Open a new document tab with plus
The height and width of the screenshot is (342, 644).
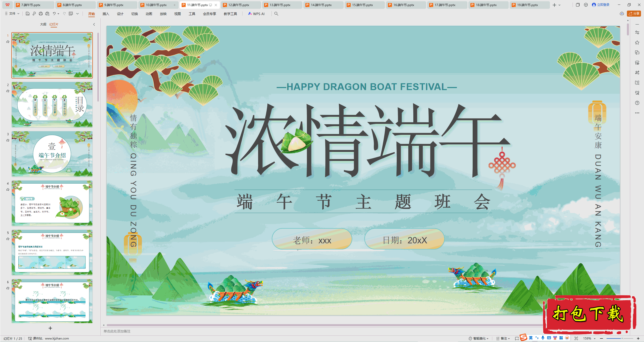click(554, 5)
